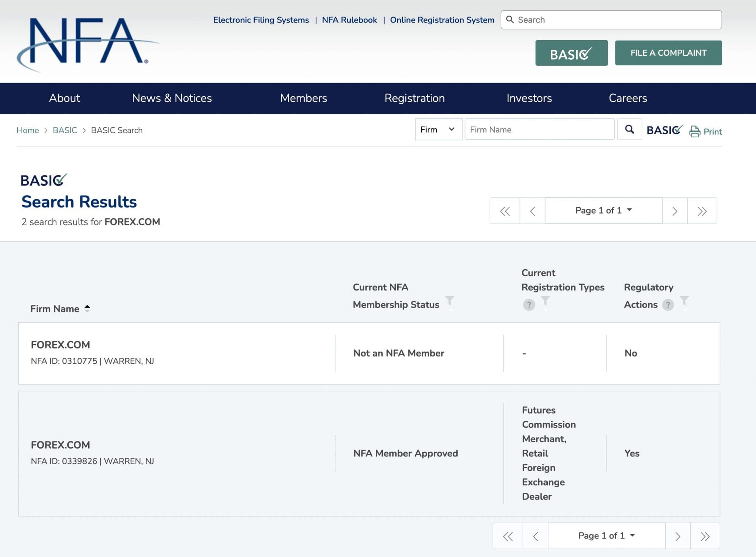Click the BASIC logo beside the Print link
This screenshot has width=756, height=557.
[664, 130]
